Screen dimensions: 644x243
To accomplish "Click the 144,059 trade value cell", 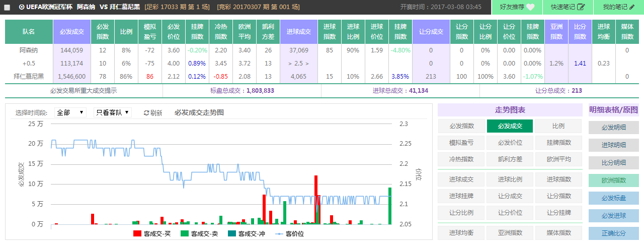I will (x=72, y=50).
